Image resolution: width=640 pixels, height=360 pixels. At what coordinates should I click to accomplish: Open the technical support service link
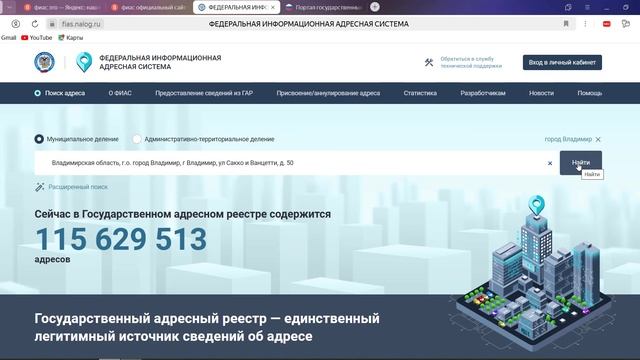pos(471,62)
